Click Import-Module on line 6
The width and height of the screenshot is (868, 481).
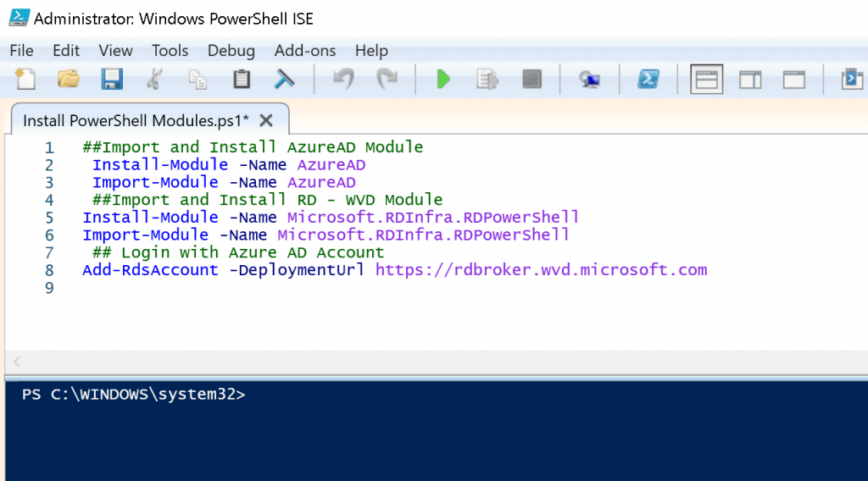(x=146, y=235)
